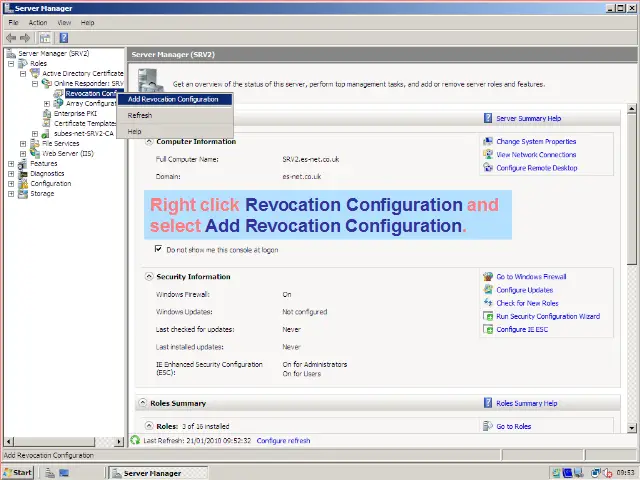Expand the Diagnostics tree node
This screenshot has height=480, width=640.
(x=11, y=174)
